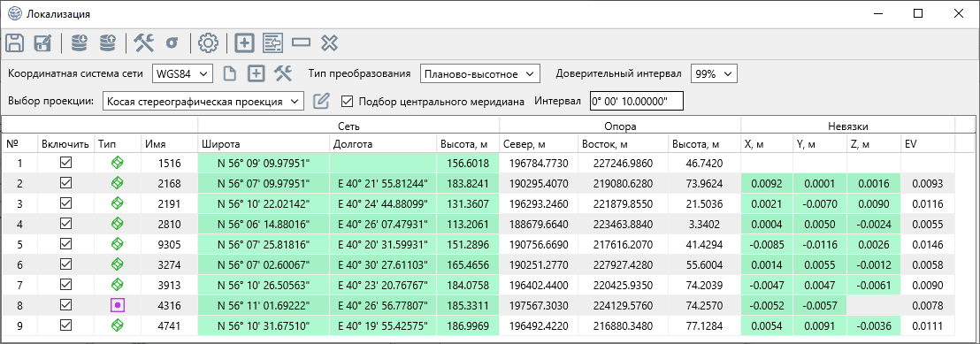
Task: Uncheck the include checkbox for point 9305
Action: pyautogui.click(x=65, y=244)
